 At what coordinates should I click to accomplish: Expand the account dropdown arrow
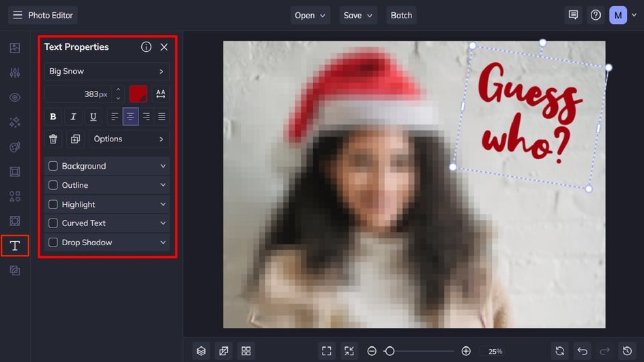coord(634,15)
